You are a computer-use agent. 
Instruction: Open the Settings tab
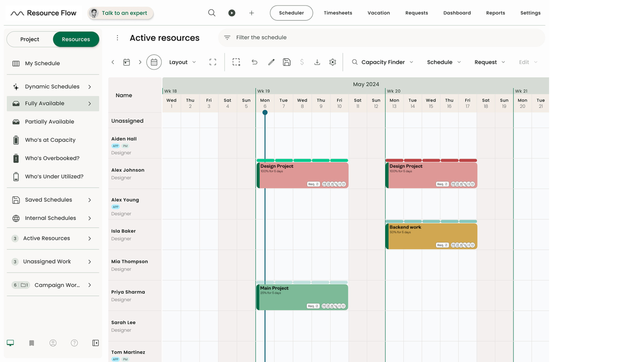530,13
